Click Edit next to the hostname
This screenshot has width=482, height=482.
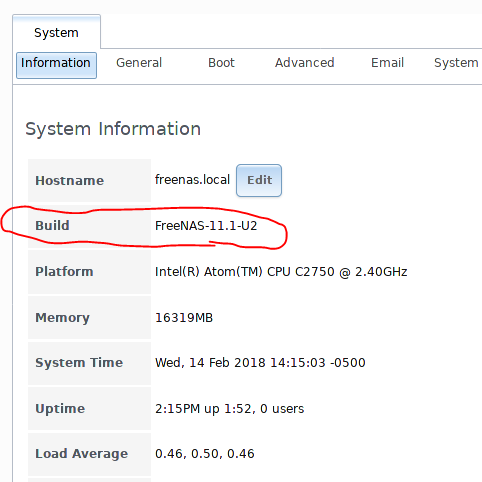click(x=259, y=180)
